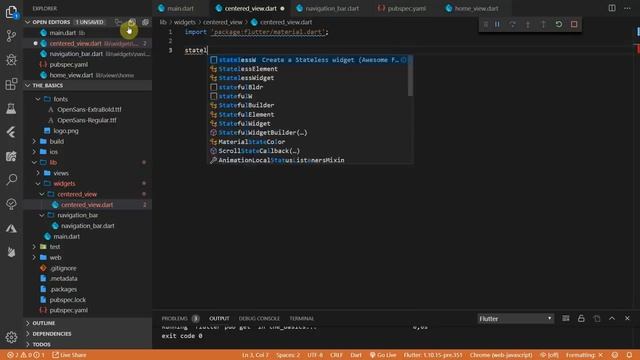Pause the debug session
The height and width of the screenshot is (360, 640).
(x=497, y=24)
